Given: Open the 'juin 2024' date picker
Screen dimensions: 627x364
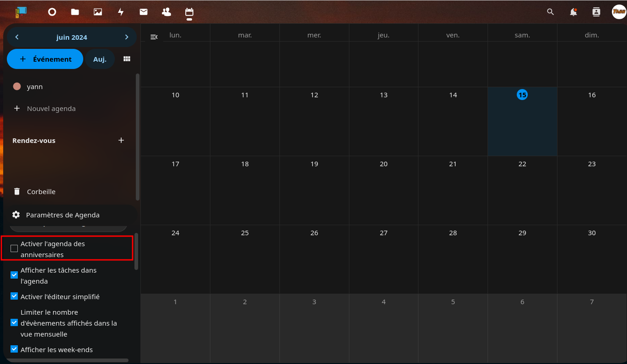Looking at the screenshot, I should point(72,37).
